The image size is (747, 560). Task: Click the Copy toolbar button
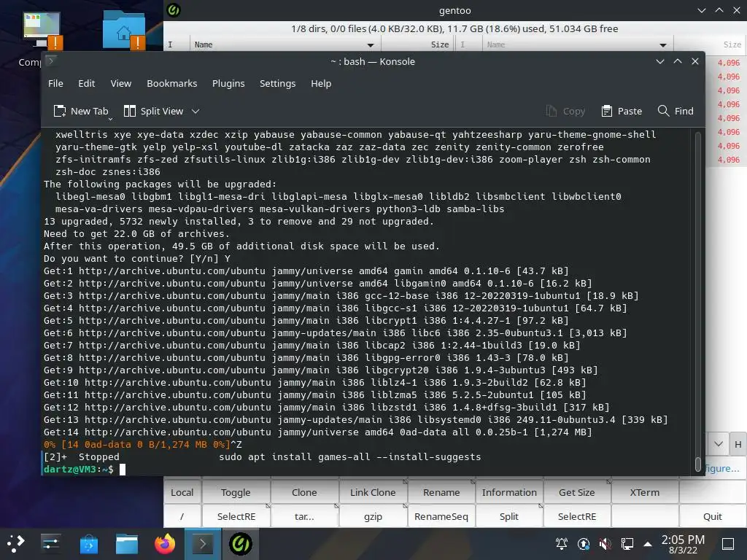(565, 111)
